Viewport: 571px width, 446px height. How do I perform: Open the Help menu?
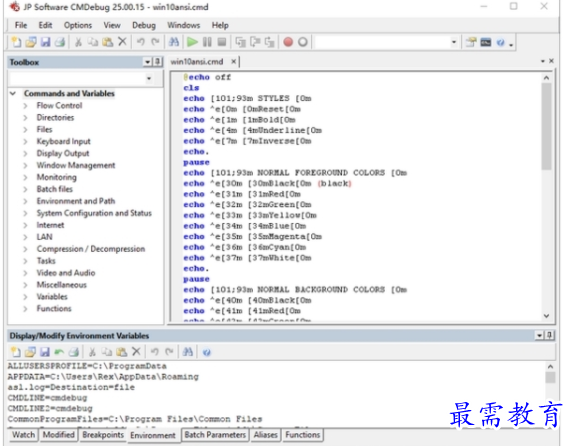coord(220,25)
